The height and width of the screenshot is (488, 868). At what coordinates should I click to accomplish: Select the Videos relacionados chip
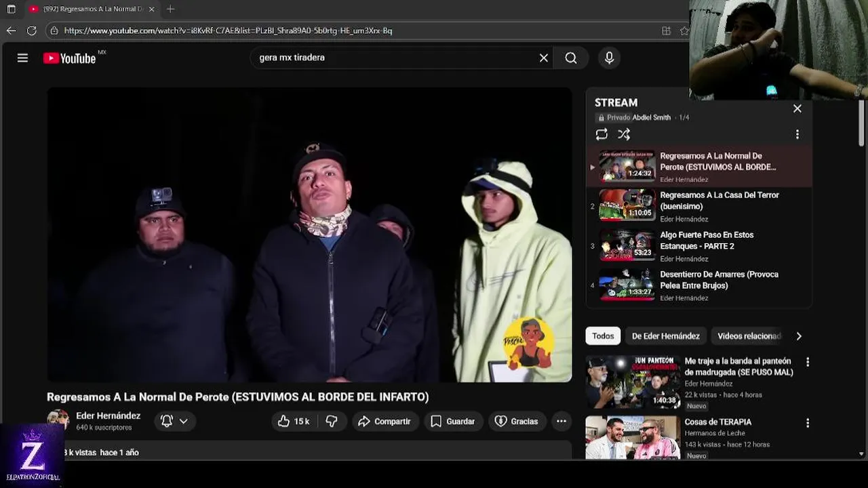(749, 335)
